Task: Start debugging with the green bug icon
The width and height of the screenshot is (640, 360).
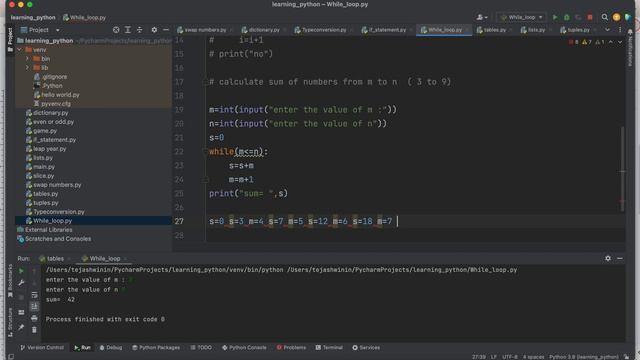Action: tap(567, 18)
